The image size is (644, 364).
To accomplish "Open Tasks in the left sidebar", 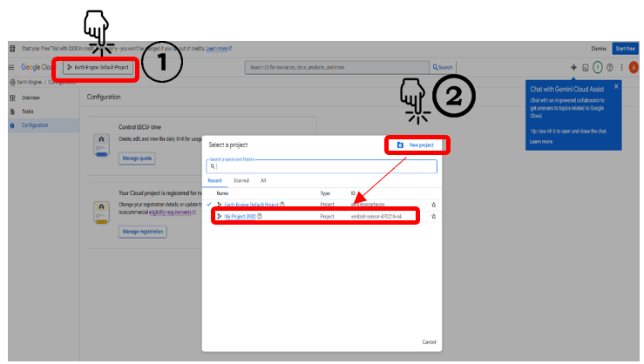I will [28, 111].
